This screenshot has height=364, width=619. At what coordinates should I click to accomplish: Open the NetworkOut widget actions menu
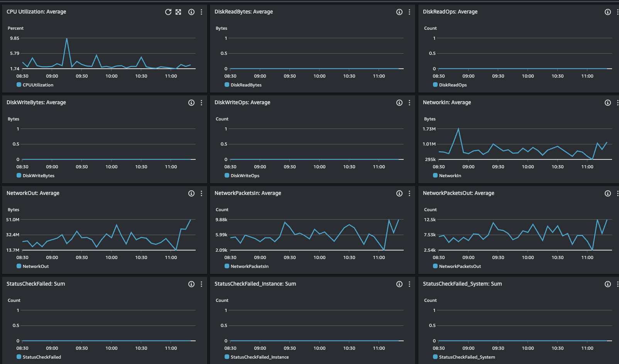201,193
